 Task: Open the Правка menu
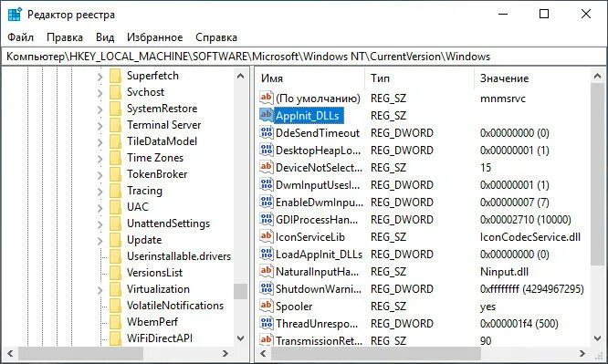point(65,37)
